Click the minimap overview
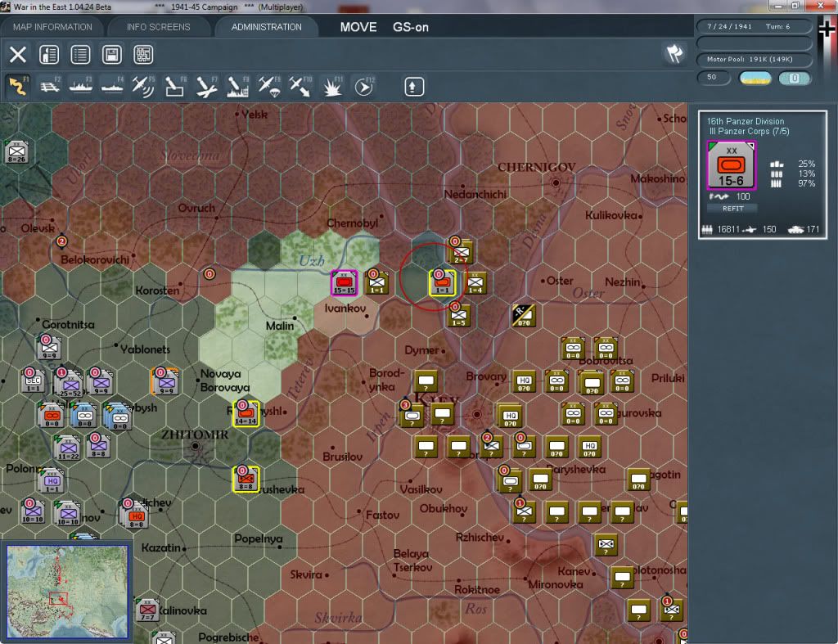The width and height of the screenshot is (838, 644). 67,592
